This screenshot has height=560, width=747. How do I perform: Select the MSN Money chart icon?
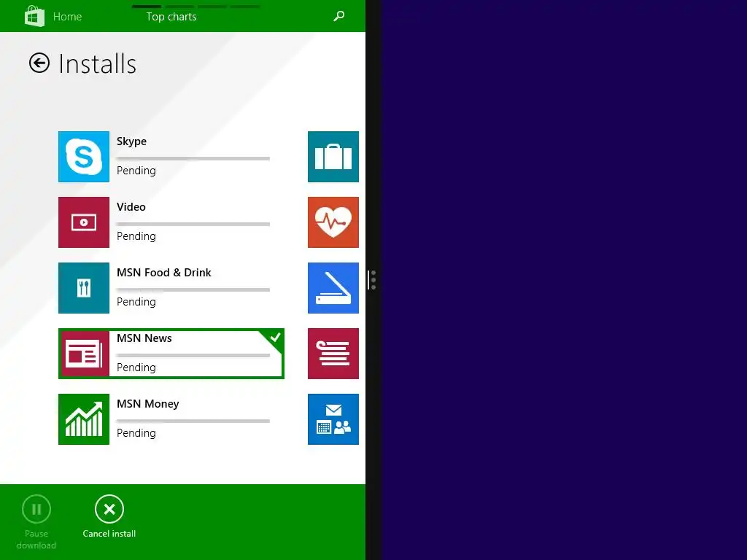(x=84, y=419)
